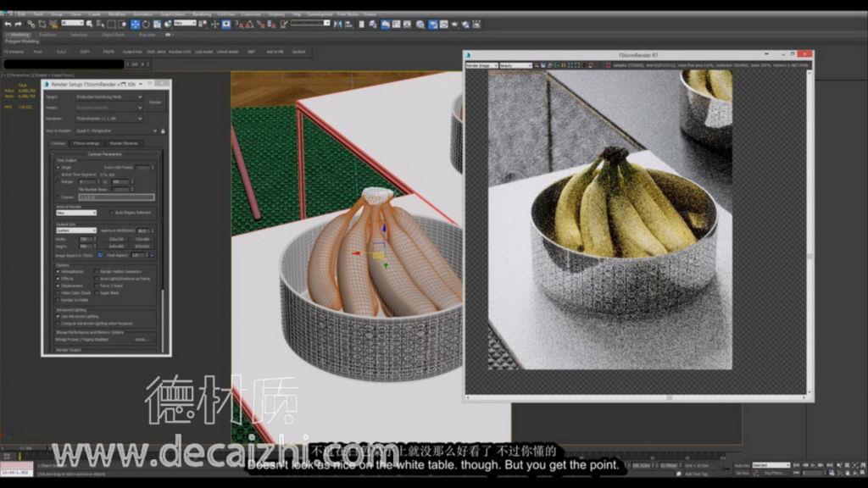Click the COPY script button
868x488 pixels.
click(x=85, y=52)
